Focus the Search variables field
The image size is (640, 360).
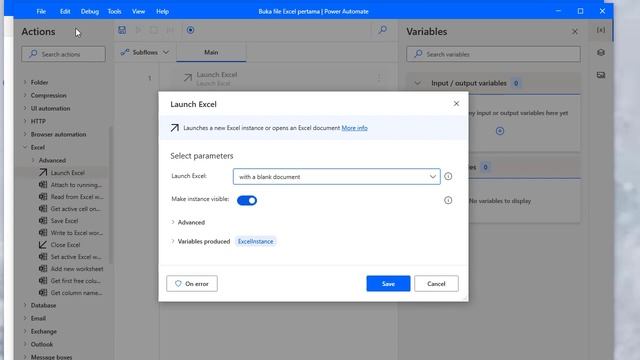[493, 54]
